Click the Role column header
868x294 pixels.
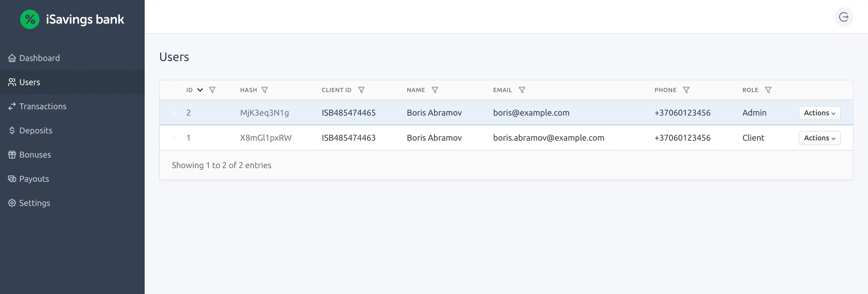pyautogui.click(x=750, y=90)
